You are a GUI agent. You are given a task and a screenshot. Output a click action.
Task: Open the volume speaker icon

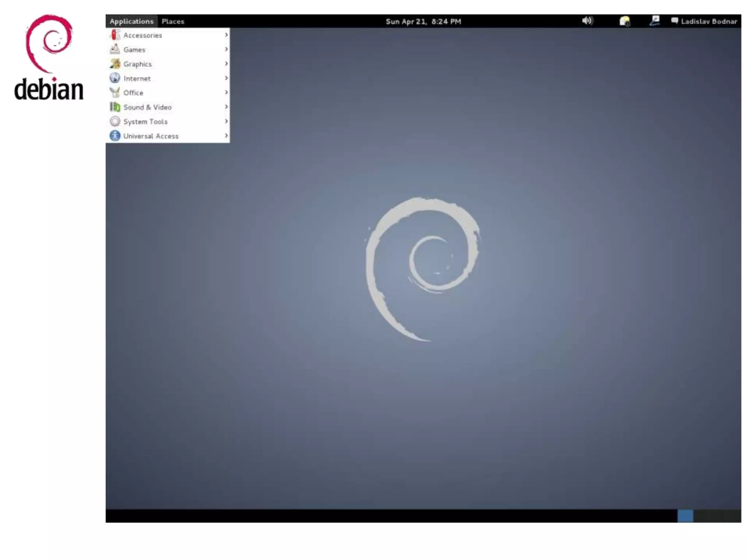pyautogui.click(x=587, y=21)
